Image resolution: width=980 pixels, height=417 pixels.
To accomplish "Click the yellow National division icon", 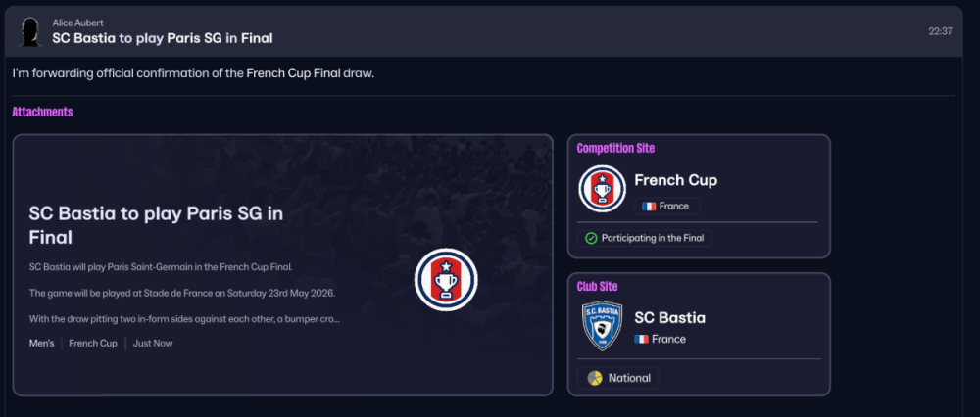I will pos(594,378).
